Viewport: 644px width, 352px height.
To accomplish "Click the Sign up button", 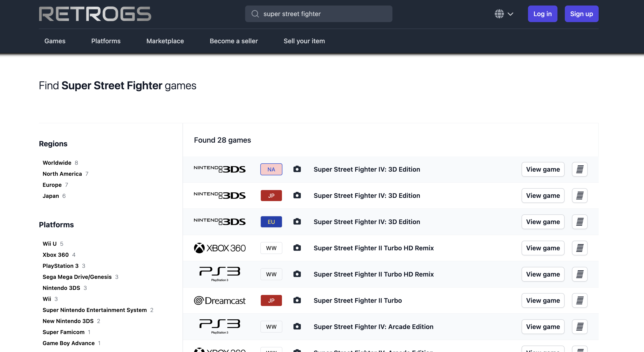I will coord(581,14).
